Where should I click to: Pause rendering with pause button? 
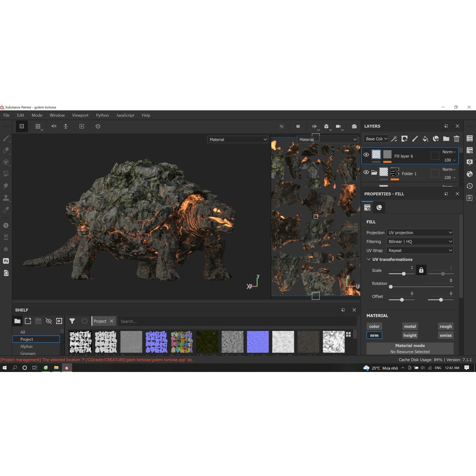coord(298,126)
